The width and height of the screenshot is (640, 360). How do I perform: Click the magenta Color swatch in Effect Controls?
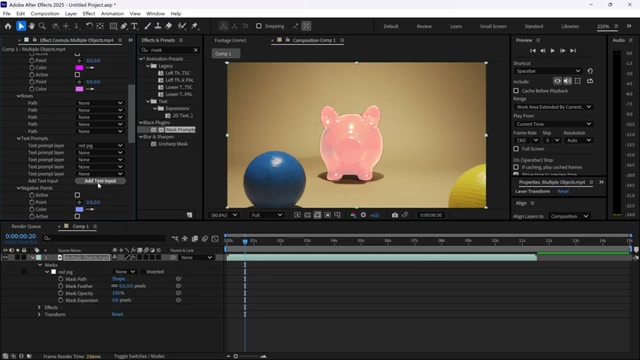coord(79,68)
